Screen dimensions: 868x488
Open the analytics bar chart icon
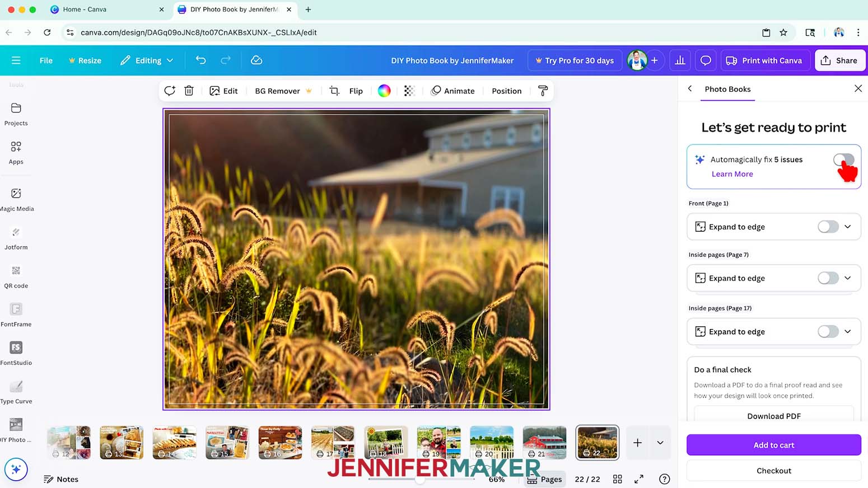(680, 60)
